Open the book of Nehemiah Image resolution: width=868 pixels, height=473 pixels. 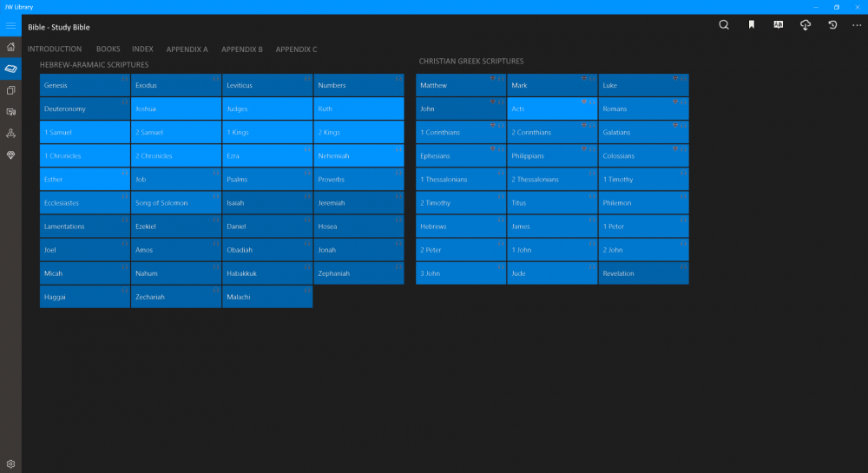[358, 156]
